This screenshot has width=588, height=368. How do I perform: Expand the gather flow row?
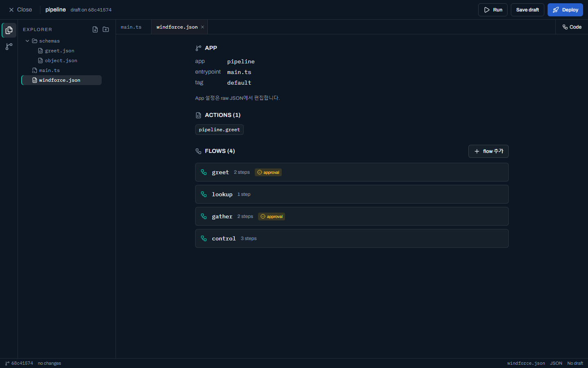point(352,216)
